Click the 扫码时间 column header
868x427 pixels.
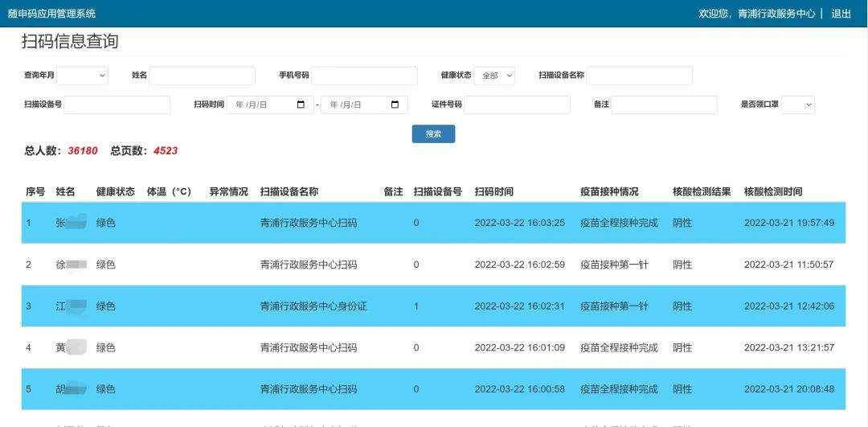493,191
